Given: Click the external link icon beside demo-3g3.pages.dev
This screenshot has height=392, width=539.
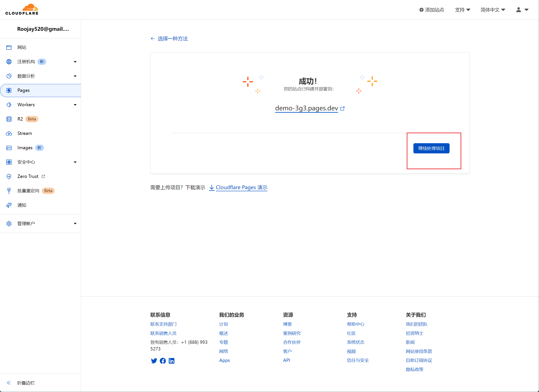Looking at the screenshot, I should click(342, 108).
